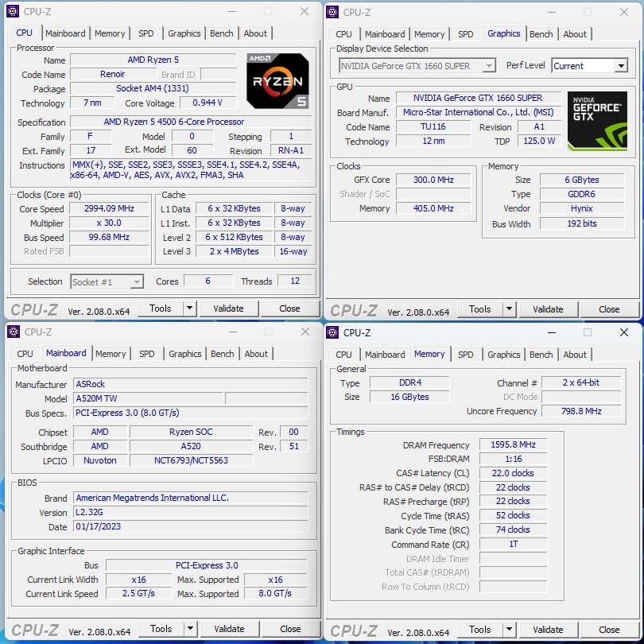Image resolution: width=644 pixels, height=644 pixels.
Task: Go to the Bench tab in the Mainboard-tab window
Action: pos(222,354)
